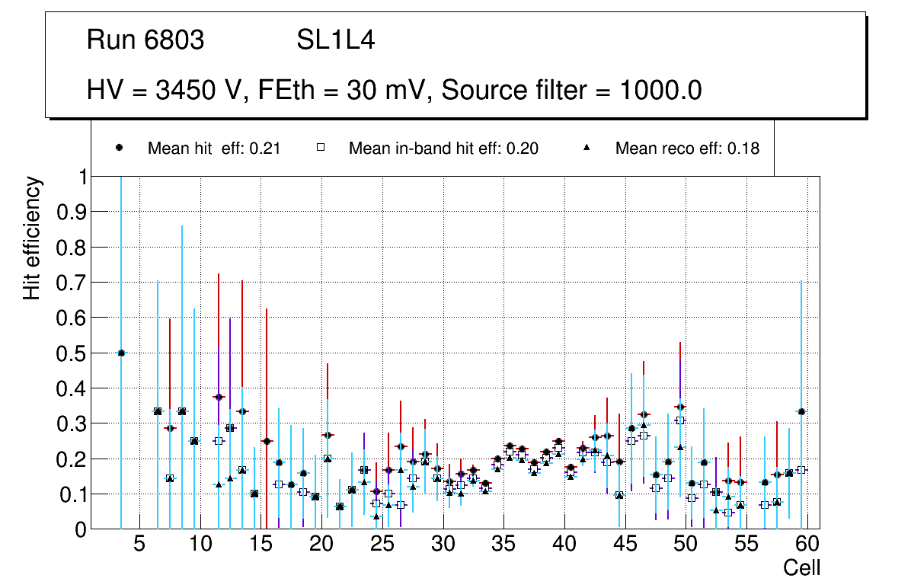This screenshot has width=911, height=588.
Task: Select the 'Mean reco eff: 0.18' legend label
Action: click(x=687, y=149)
